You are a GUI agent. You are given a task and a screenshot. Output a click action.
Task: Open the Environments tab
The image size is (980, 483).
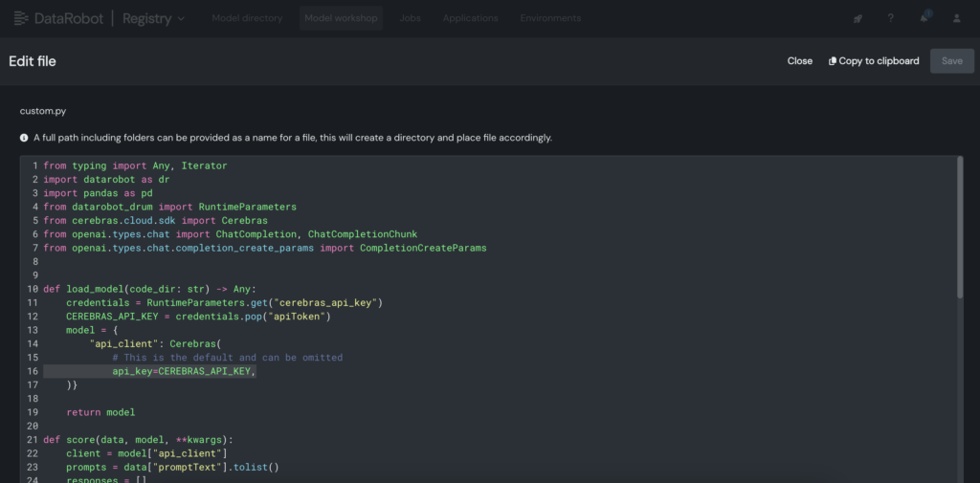pos(550,19)
